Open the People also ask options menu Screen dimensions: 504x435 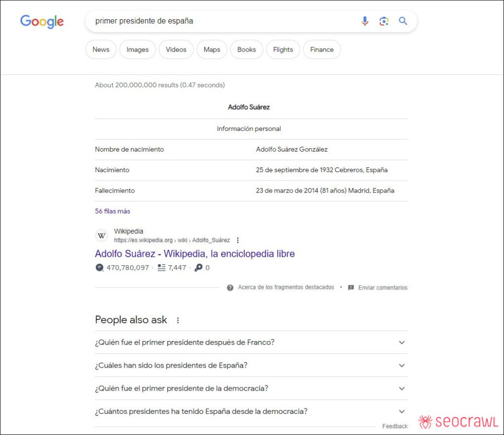[x=177, y=320]
